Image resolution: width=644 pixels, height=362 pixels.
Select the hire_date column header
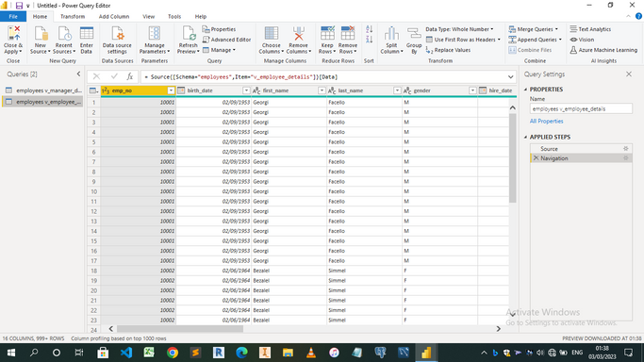click(x=497, y=90)
